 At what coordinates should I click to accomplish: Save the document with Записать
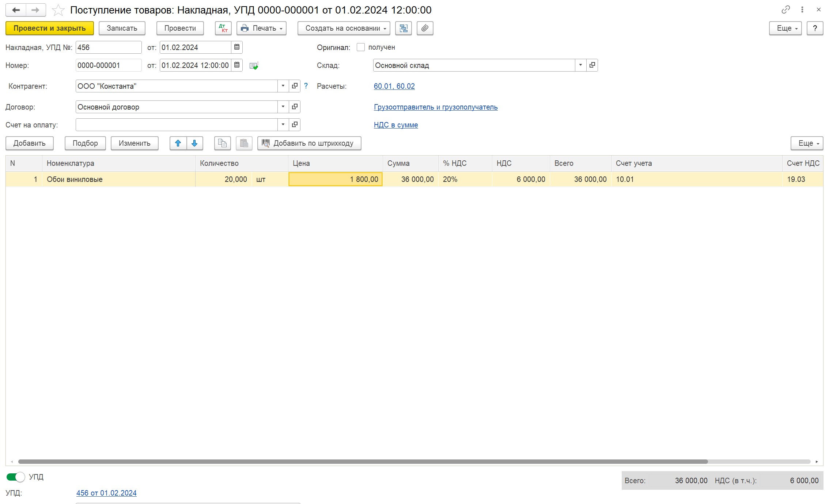(122, 28)
